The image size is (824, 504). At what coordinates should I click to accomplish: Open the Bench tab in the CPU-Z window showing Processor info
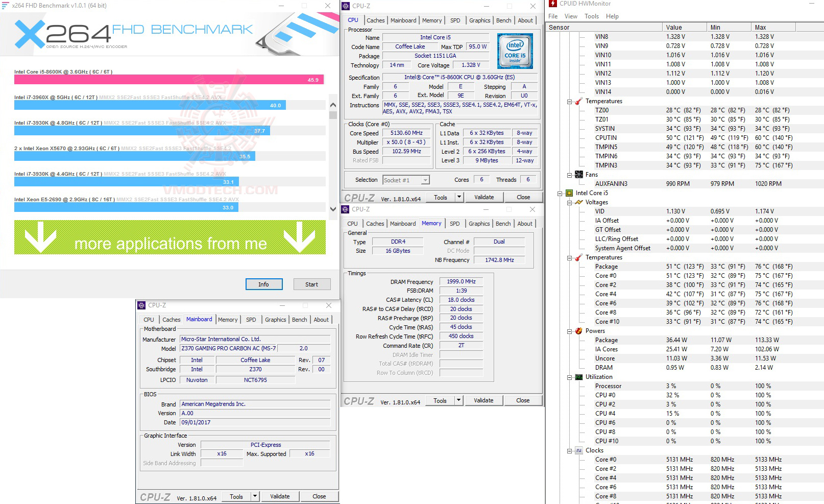(504, 20)
